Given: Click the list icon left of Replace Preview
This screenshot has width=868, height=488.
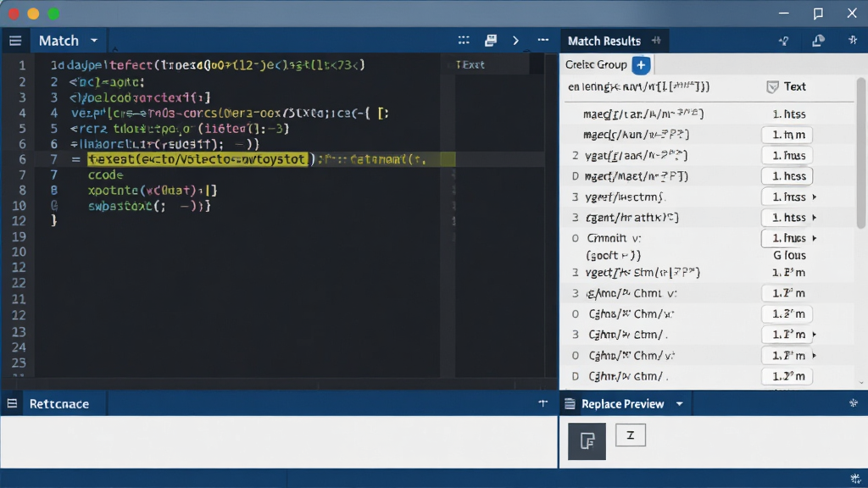Looking at the screenshot, I should click(x=570, y=404).
